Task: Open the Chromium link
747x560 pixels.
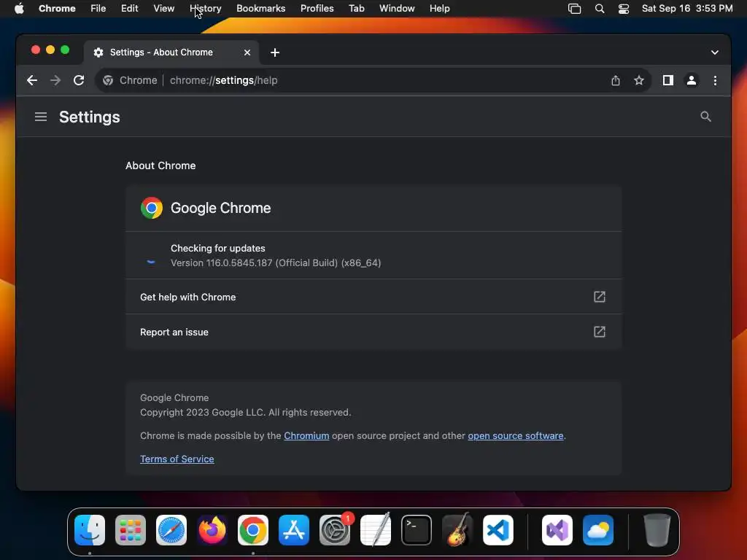Action: click(306, 436)
